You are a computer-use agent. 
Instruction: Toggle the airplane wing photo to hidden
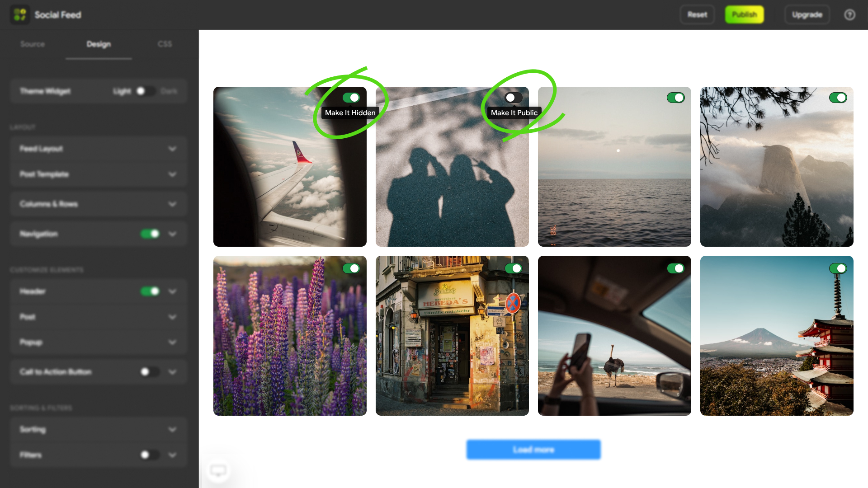(352, 97)
